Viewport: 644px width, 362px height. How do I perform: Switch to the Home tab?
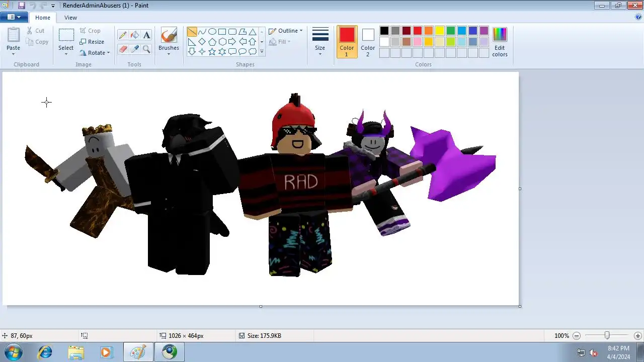click(43, 18)
